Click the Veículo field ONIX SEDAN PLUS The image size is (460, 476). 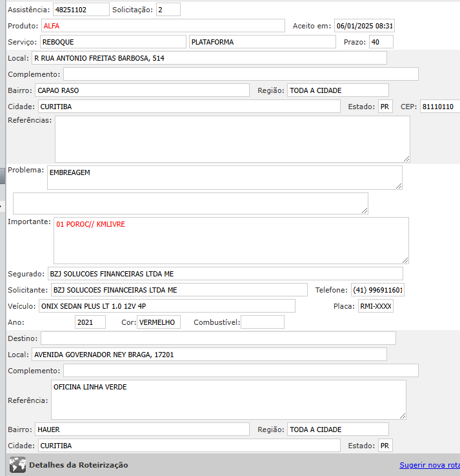tap(167, 305)
